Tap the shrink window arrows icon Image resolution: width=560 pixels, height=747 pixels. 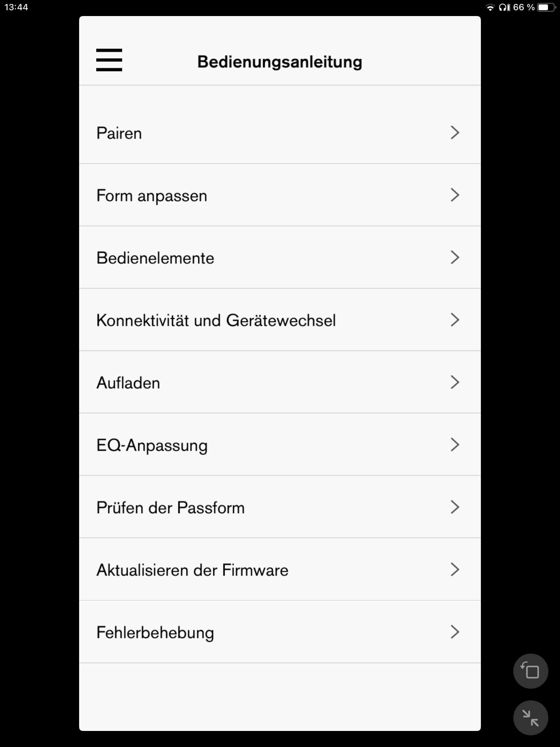point(530,718)
